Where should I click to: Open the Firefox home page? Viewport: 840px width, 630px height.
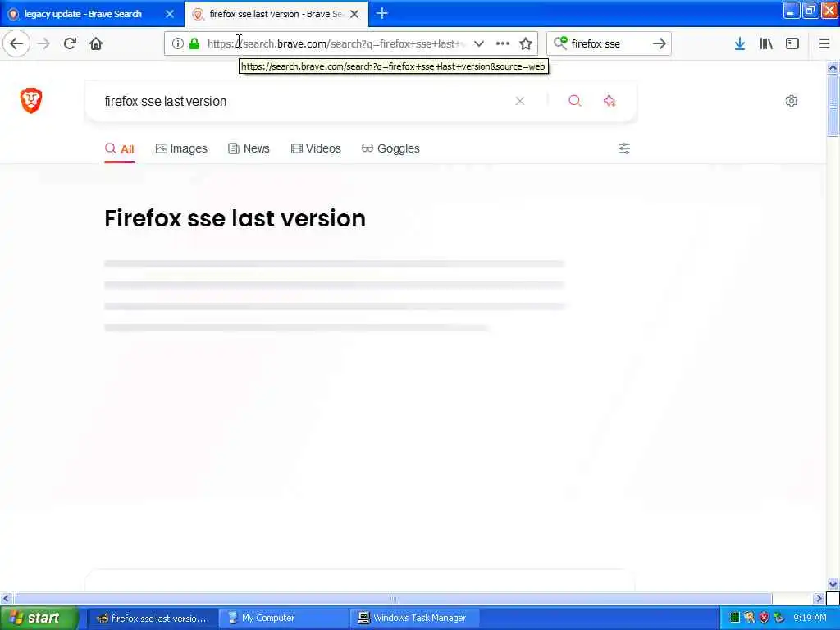pyautogui.click(x=96, y=43)
